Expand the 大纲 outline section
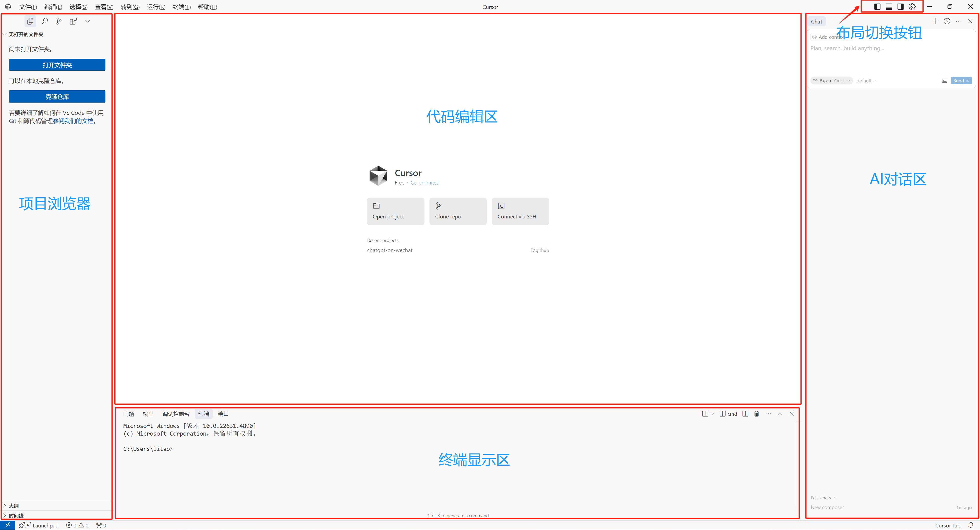Image resolution: width=980 pixels, height=530 pixels. [x=14, y=506]
